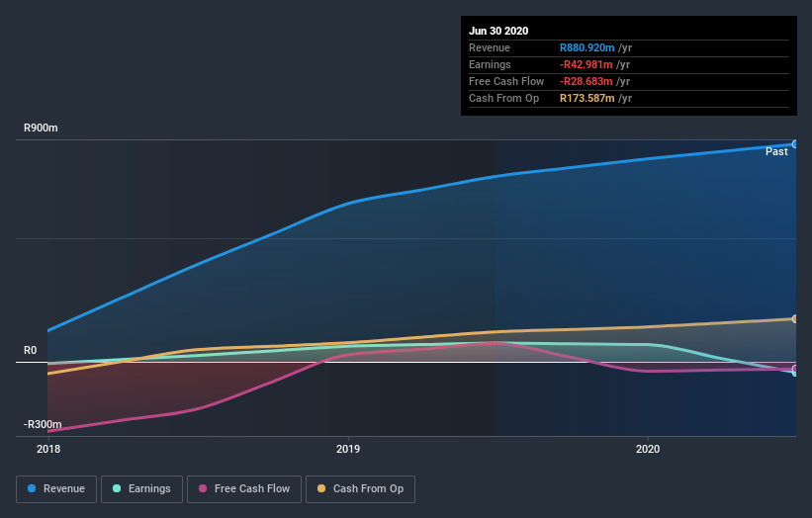Image resolution: width=812 pixels, height=518 pixels.
Task: Click the R173.587m cash from op value
Action: (586, 98)
